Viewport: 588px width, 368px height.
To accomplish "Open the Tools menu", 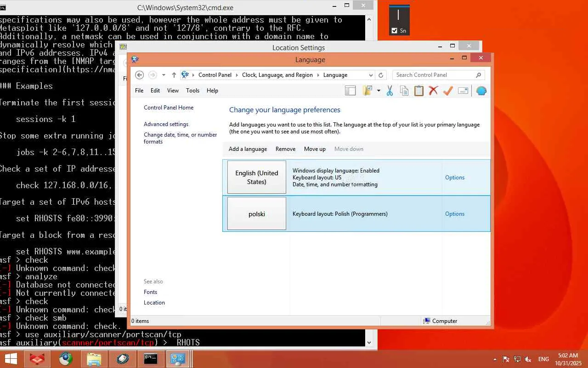I will click(192, 91).
